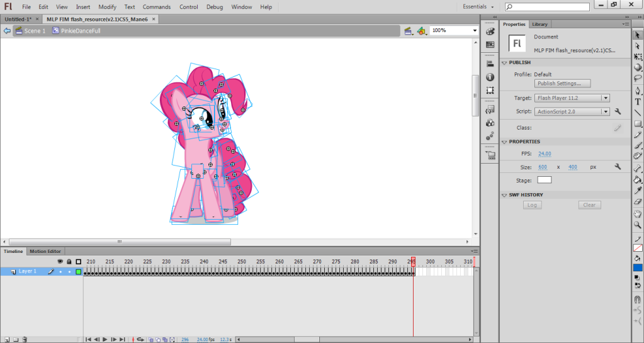Open the Components panel icon

[x=490, y=123]
